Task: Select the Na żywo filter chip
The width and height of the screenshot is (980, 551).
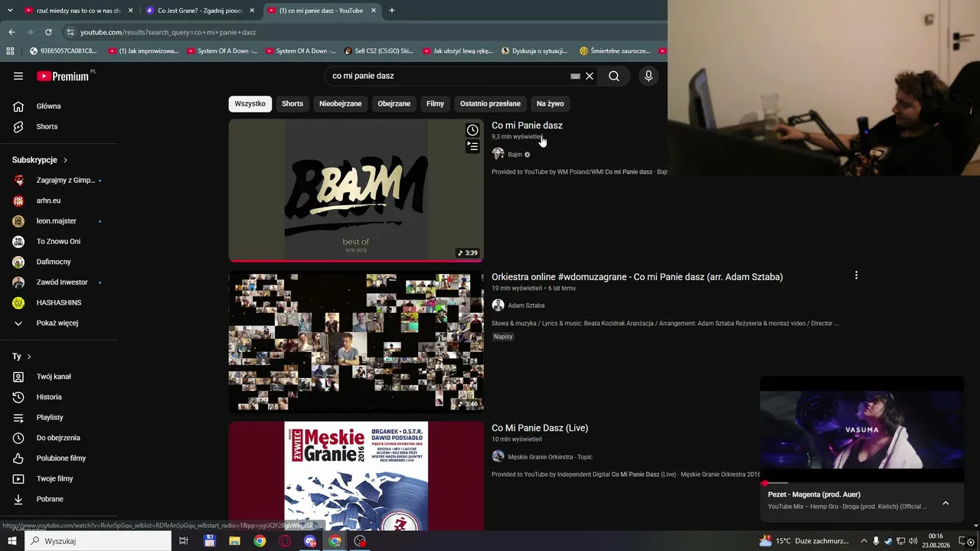Action: (x=550, y=103)
